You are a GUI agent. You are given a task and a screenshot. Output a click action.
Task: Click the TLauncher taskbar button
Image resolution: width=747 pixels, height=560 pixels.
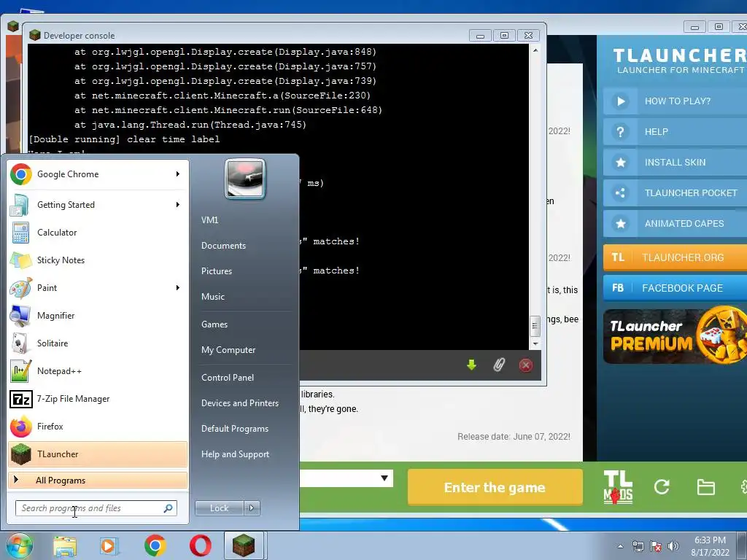point(244,545)
